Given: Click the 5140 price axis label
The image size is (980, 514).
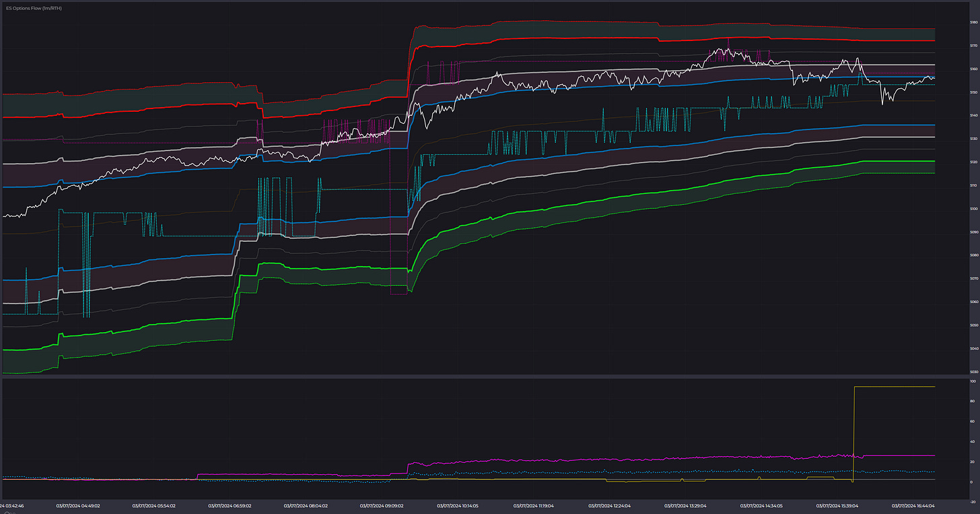Looking at the screenshot, I should [x=974, y=115].
